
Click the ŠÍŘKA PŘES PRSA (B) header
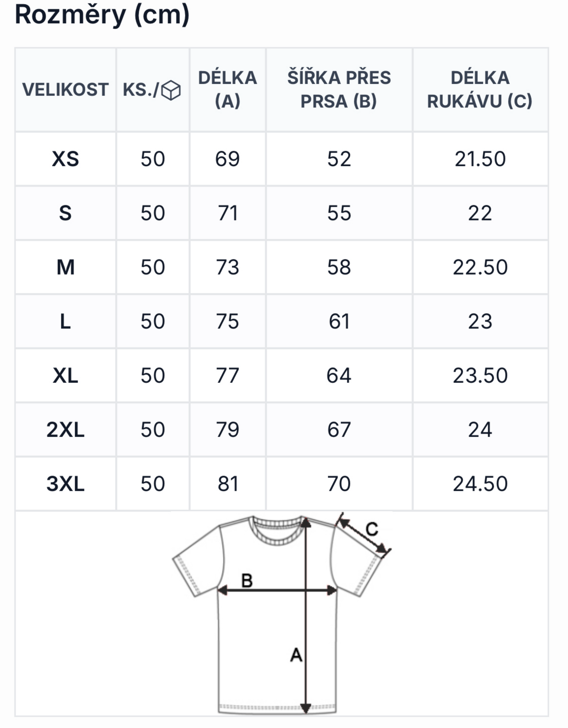click(339, 89)
